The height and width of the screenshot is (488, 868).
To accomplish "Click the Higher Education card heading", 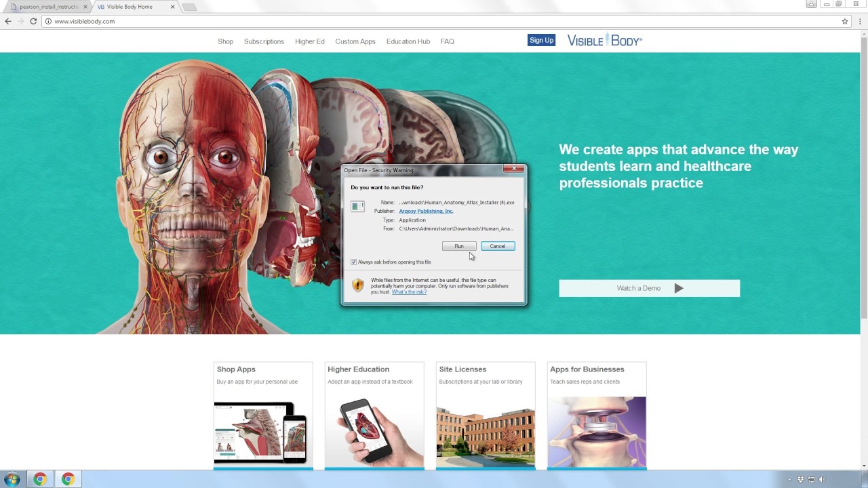I will (x=358, y=369).
